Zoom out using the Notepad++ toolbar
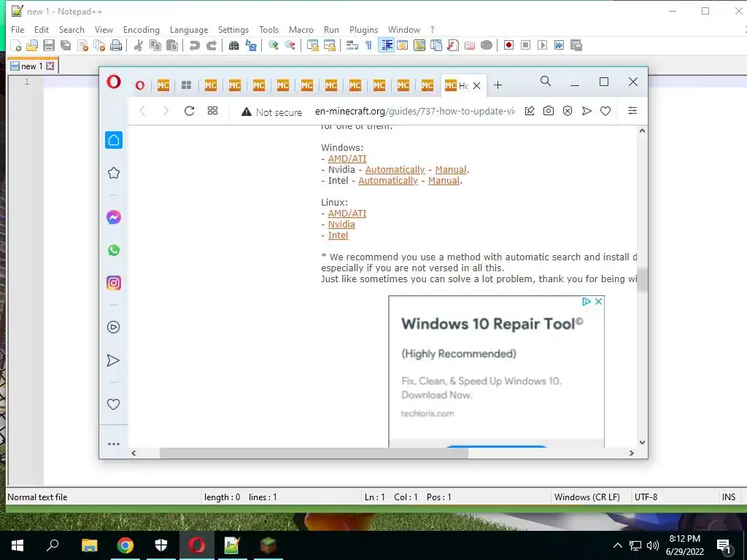 pyautogui.click(x=290, y=45)
